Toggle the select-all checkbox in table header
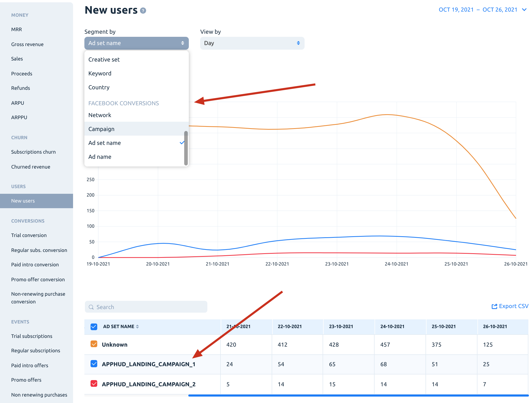The height and width of the screenshot is (403, 532). (x=94, y=327)
